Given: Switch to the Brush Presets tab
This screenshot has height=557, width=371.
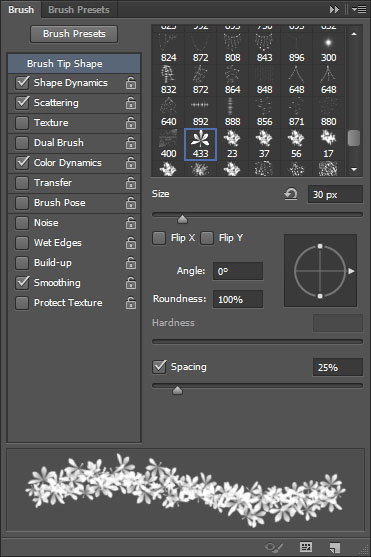Looking at the screenshot, I should click(79, 10).
